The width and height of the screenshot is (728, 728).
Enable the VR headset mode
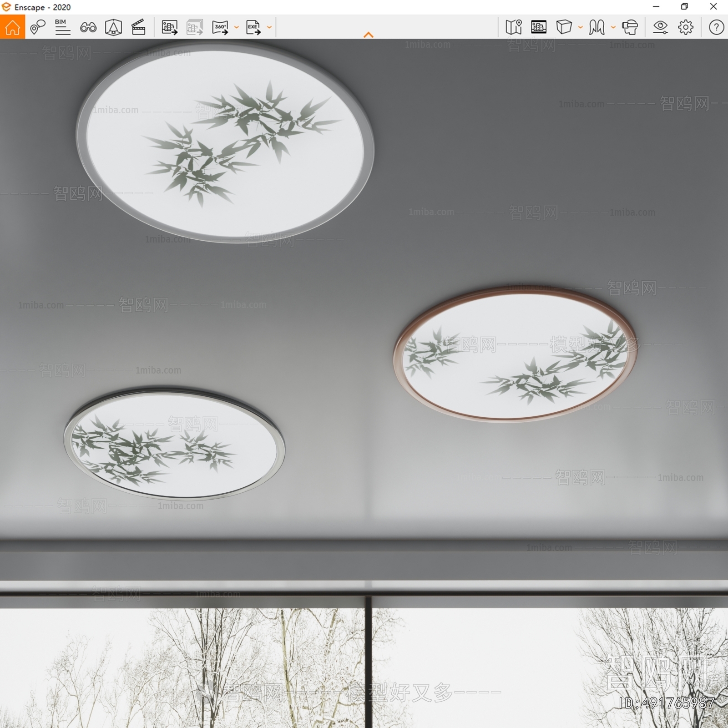[x=630, y=27]
